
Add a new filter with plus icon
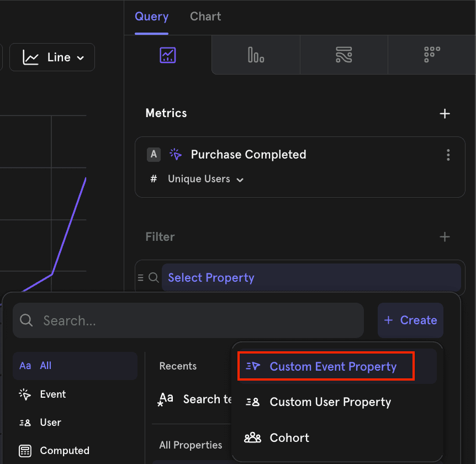click(x=445, y=237)
